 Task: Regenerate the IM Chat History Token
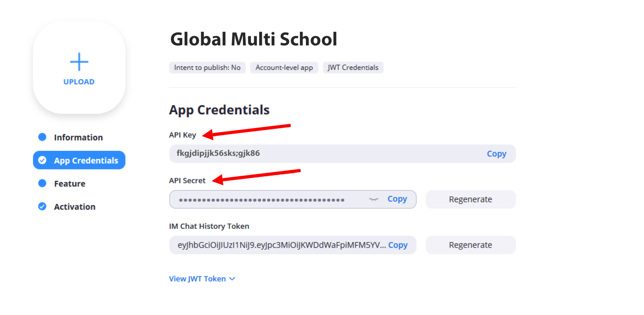[471, 245]
